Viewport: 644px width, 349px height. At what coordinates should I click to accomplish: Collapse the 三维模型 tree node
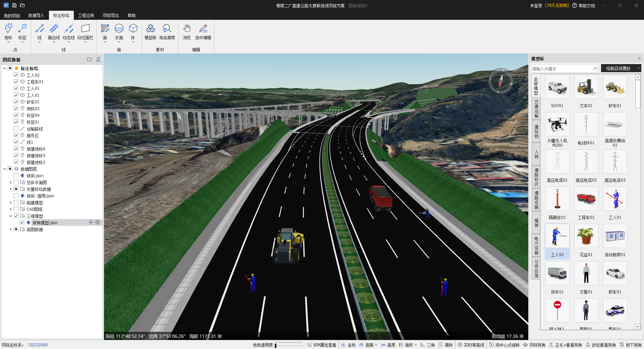(10, 216)
